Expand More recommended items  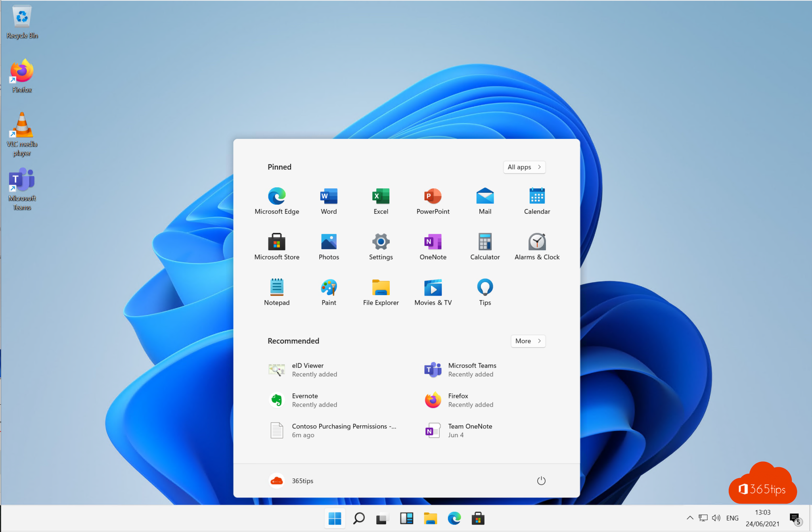[528, 341]
